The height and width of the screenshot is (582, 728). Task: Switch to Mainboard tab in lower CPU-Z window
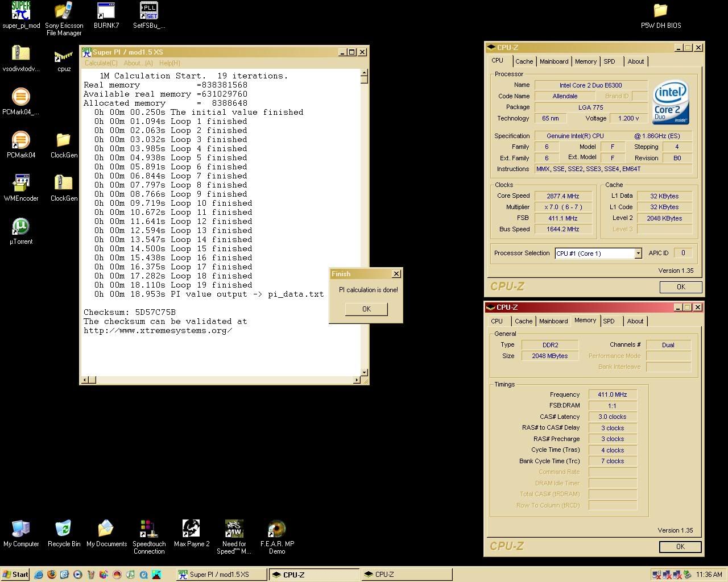pyautogui.click(x=553, y=321)
